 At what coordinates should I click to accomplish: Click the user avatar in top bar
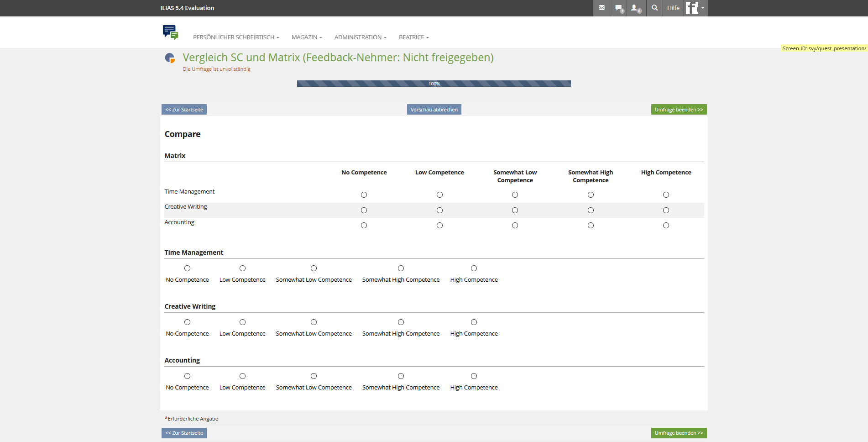pos(692,8)
